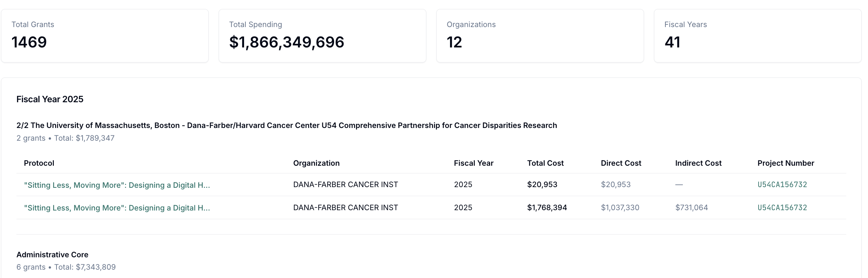The height and width of the screenshot is (278, 868).
Task: Sort the table by Total Cost column
Action: pos(545,163)
